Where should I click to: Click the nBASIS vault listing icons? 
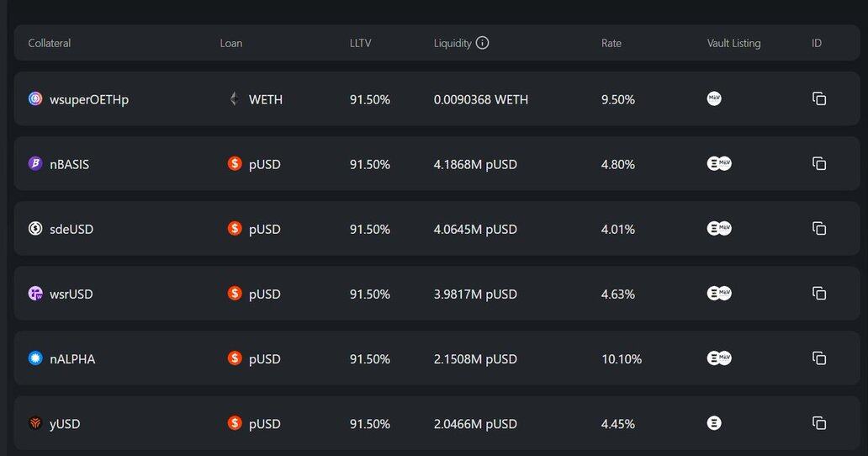(x=719, y=163)
